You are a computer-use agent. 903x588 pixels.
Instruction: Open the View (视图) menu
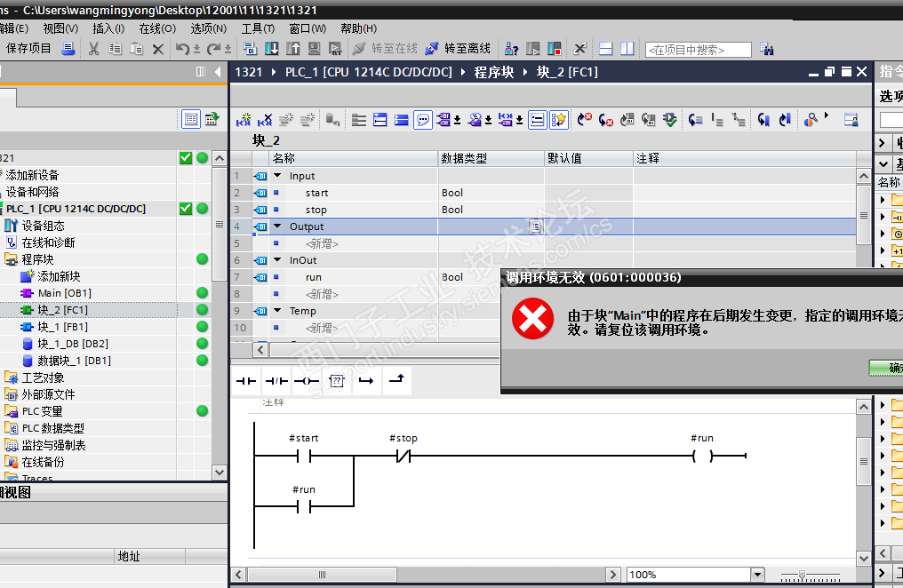pyautogui.click(x=60, y=28)
